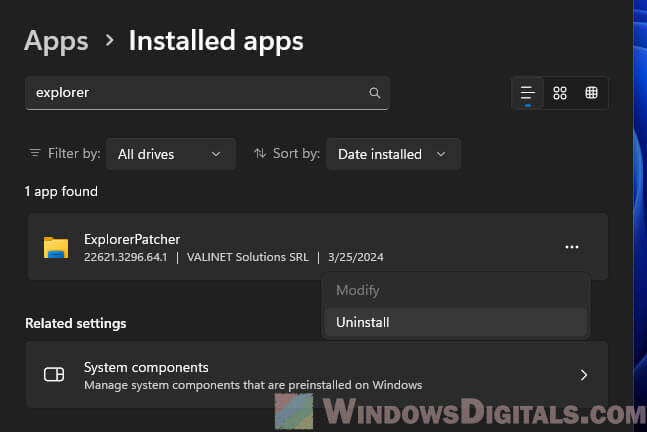Open ExplorerPatcher three-dot options menu
This screenshot has height=432, width=647.
pyautogui.click(x=571, y=247)
